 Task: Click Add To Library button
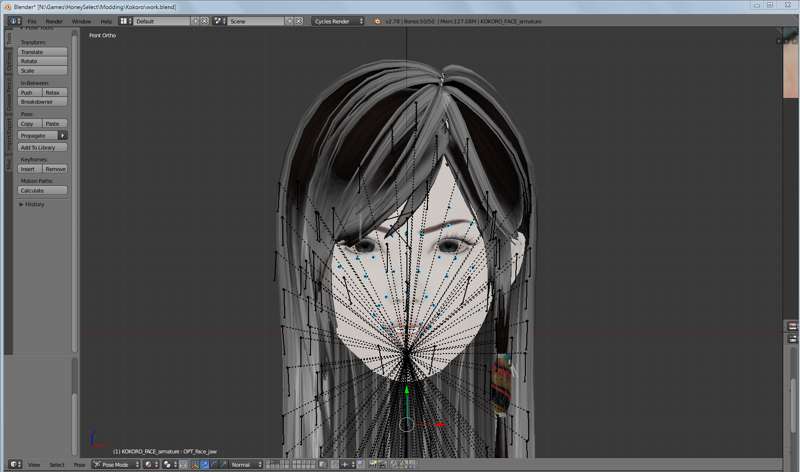point(42,147)
